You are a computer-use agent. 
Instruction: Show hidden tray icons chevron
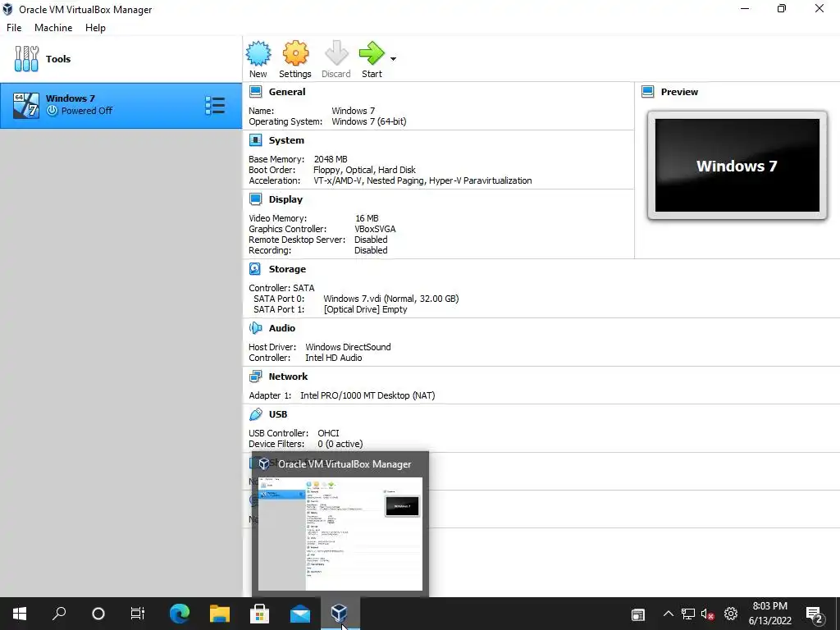coord(668,614)
